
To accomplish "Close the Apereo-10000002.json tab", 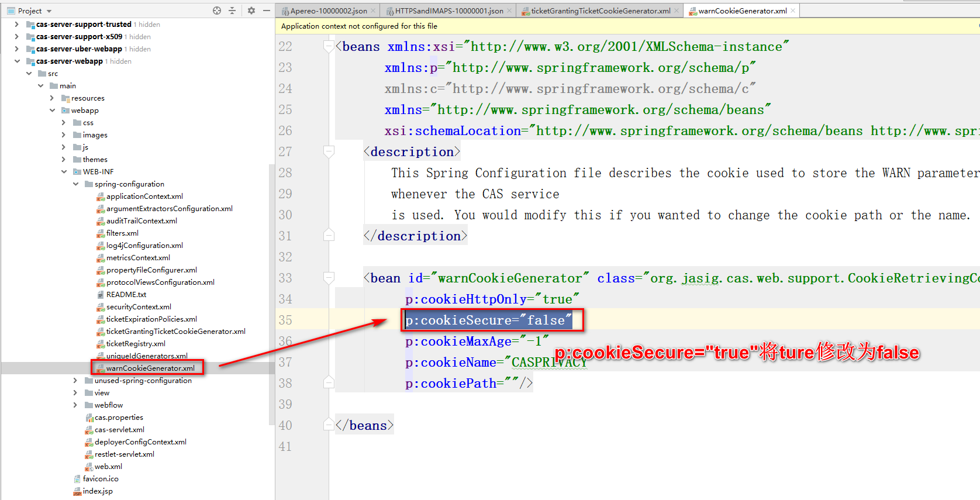I will tap(373, 11).
